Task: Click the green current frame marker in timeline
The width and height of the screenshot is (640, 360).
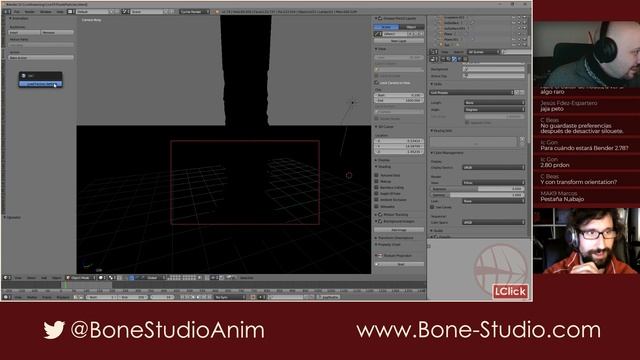Action: tap(65, 285)
